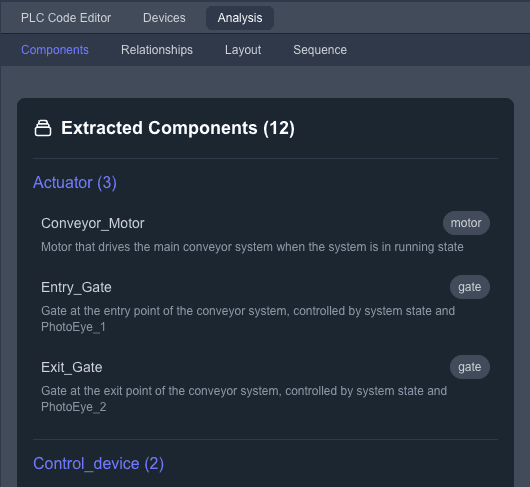Click the Exit_Gate description mentioning PhotoEye_2
Viewport: 530px width, 487px height.
tap(244, 399)
